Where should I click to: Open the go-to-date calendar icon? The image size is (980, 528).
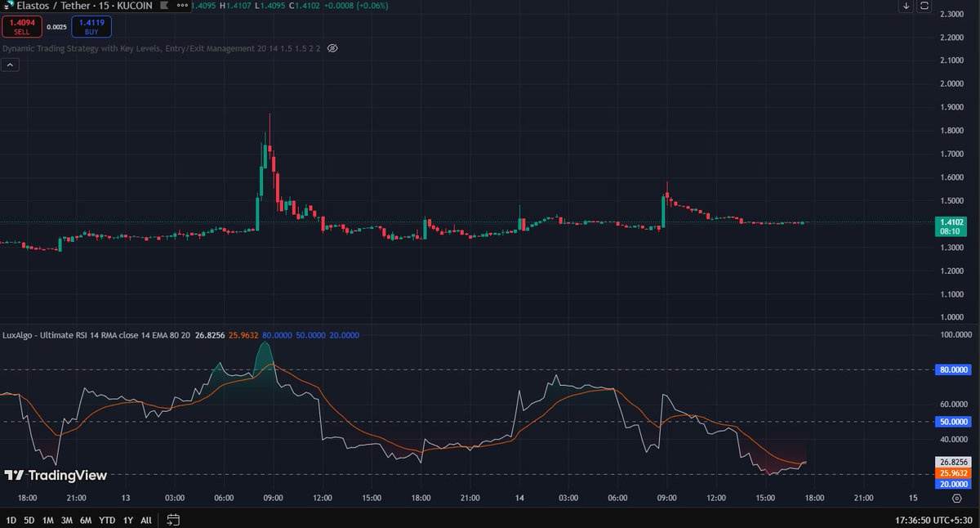tap(172, 519)
